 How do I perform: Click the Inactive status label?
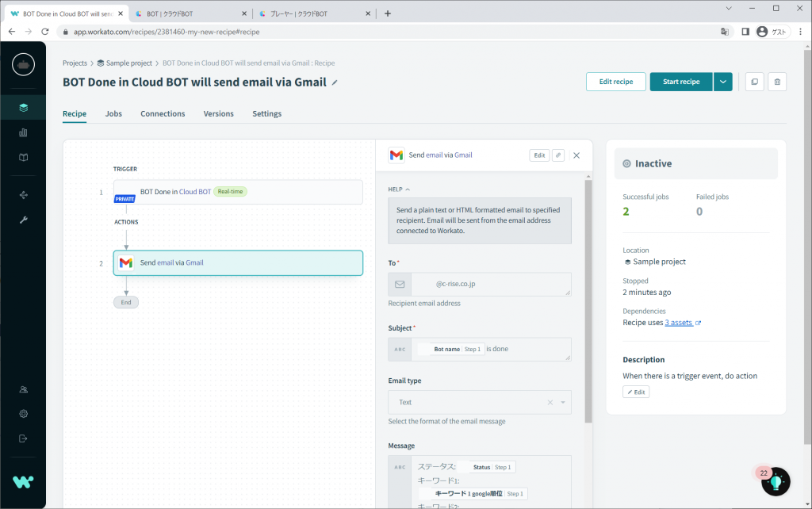click(653, 163)
